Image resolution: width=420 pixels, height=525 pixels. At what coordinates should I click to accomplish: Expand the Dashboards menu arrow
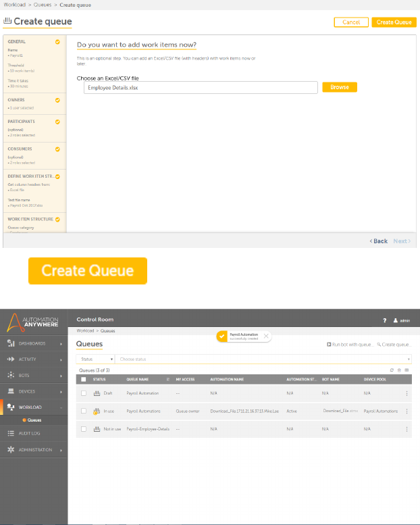coord(61,343)
